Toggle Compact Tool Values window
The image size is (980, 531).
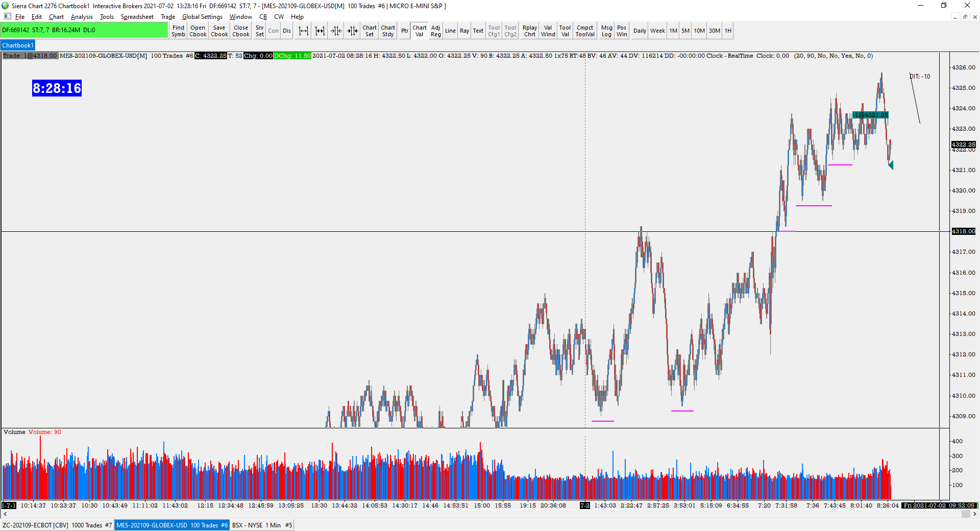click(x=585, y=31)
